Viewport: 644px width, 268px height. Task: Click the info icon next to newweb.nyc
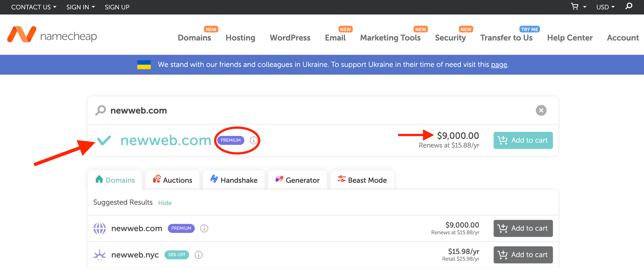[198, 255]
